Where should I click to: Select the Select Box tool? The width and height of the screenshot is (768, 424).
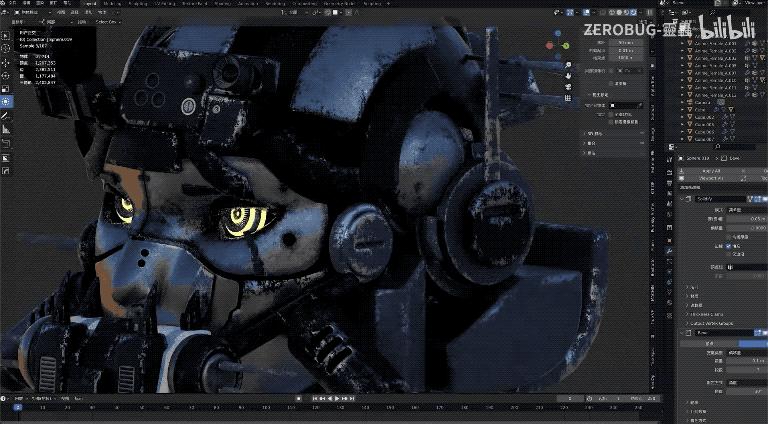point(6,36)
